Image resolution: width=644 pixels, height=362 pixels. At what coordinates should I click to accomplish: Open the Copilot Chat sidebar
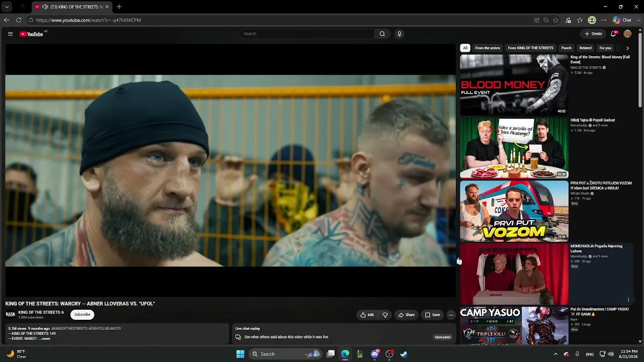[622, 20]
